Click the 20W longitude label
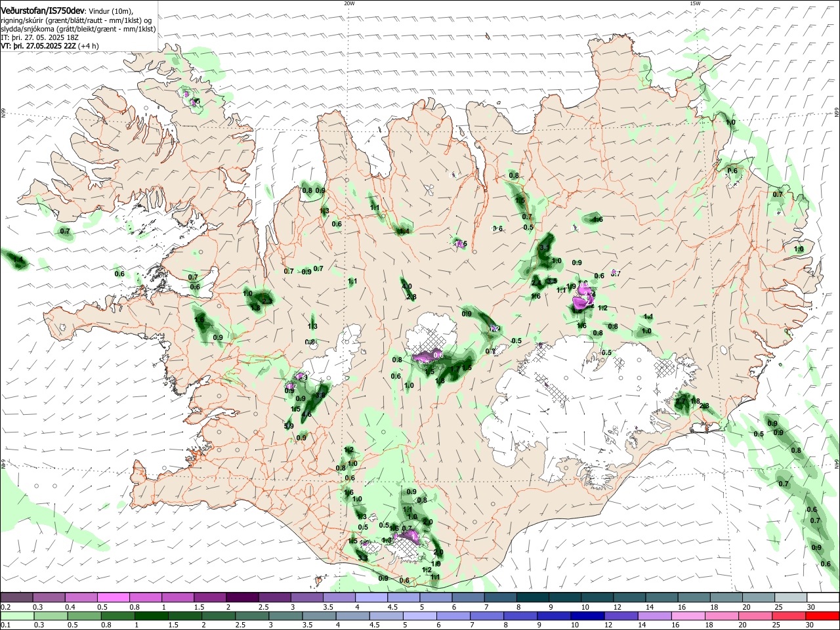840x630 pixels. point(349,3)
